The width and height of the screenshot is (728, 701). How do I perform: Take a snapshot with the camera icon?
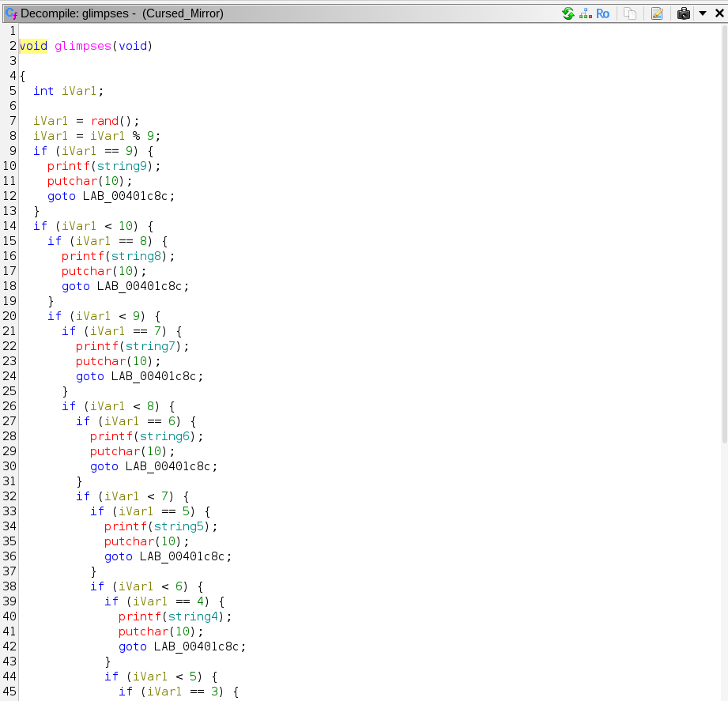tap(684, 13)
